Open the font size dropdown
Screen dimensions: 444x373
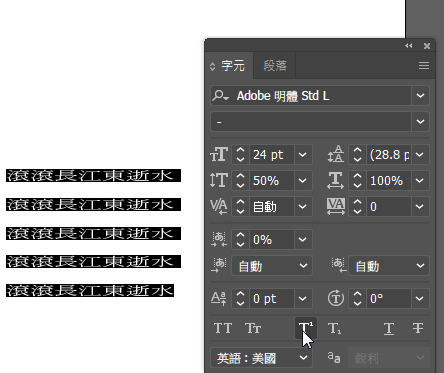pos(303,155)
